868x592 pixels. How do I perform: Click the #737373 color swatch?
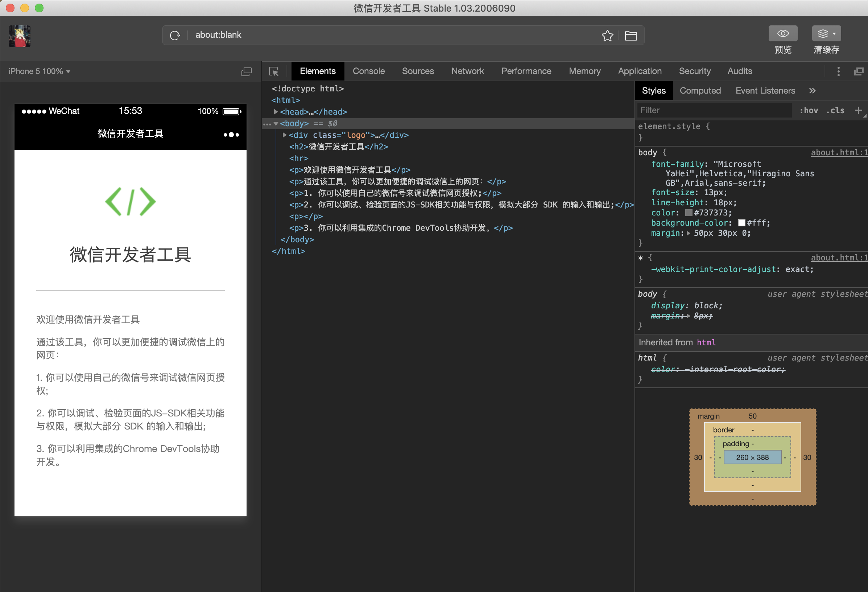point(689,213)
